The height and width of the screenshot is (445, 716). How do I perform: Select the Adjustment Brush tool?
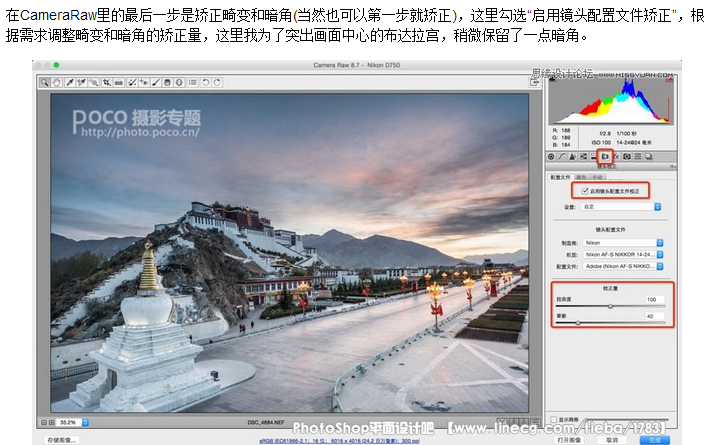156,83
